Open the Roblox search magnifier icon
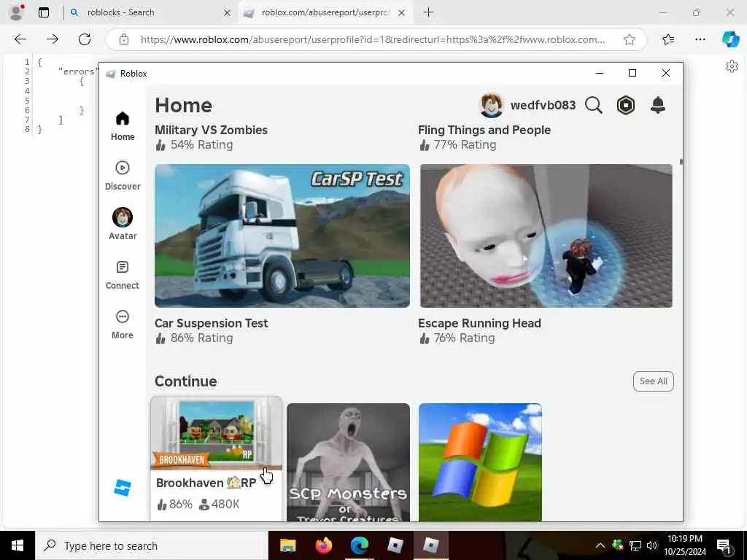This screenshot has height=560, width=747. [594, 105]
